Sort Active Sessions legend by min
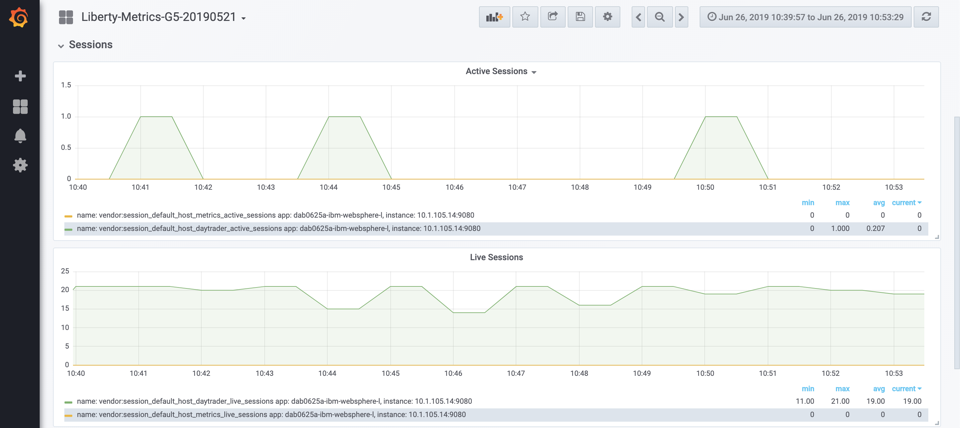The width and height of the screenshot is (960, 428). pyautogui.click(x=808, y=203)
